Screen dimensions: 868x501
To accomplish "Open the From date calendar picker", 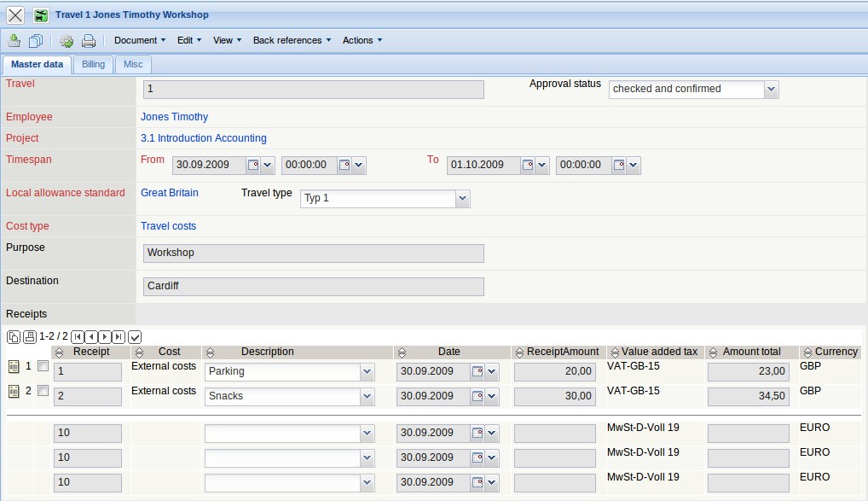I will coord(252,165).
